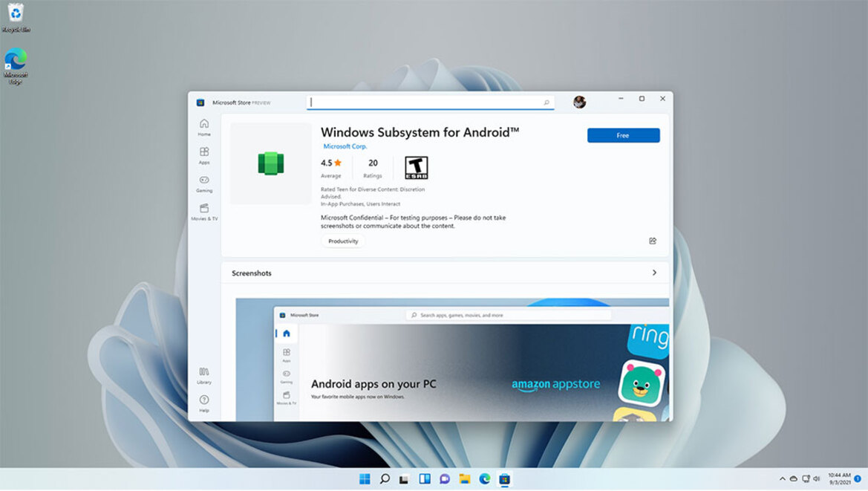This screenshot has height=491, width=868.
Task: Click the Microsoft Store icon in the title bar
Action: click(200, 103)
